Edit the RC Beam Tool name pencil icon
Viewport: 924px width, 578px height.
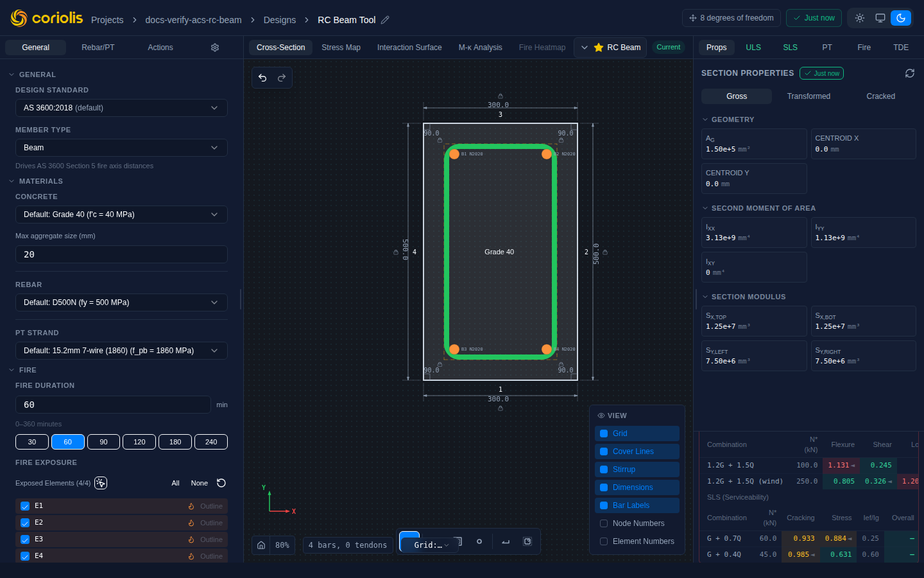click(385, 20)
